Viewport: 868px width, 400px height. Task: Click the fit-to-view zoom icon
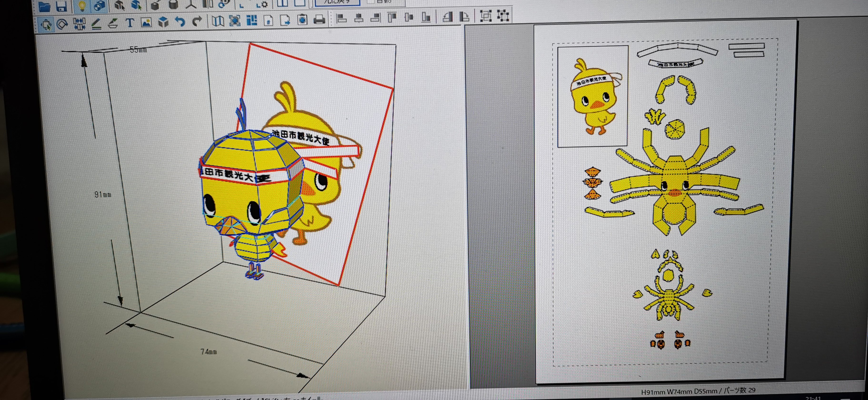[235, 21]
